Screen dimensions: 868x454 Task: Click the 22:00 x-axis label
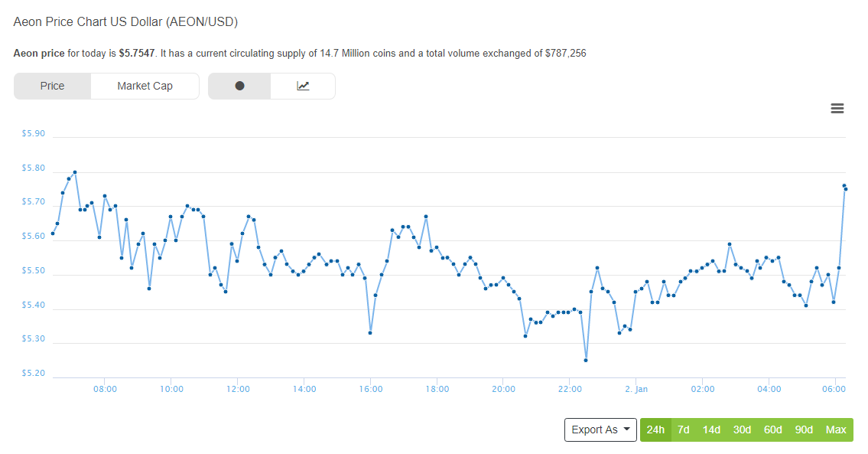(571, 389)
